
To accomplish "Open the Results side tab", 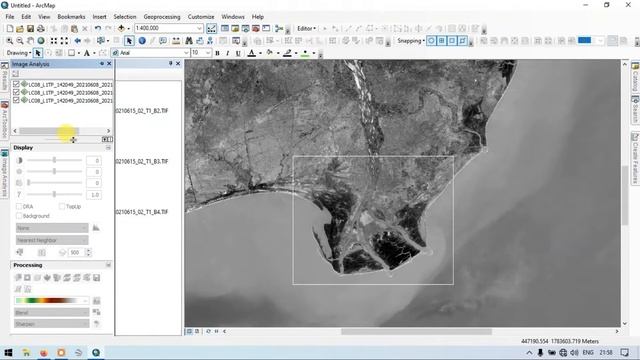I will [4, 77].
